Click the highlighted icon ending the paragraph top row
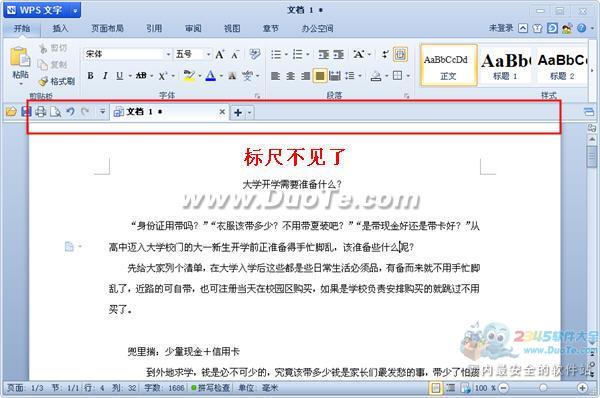The image size is (600, 398). click(400, 54)
